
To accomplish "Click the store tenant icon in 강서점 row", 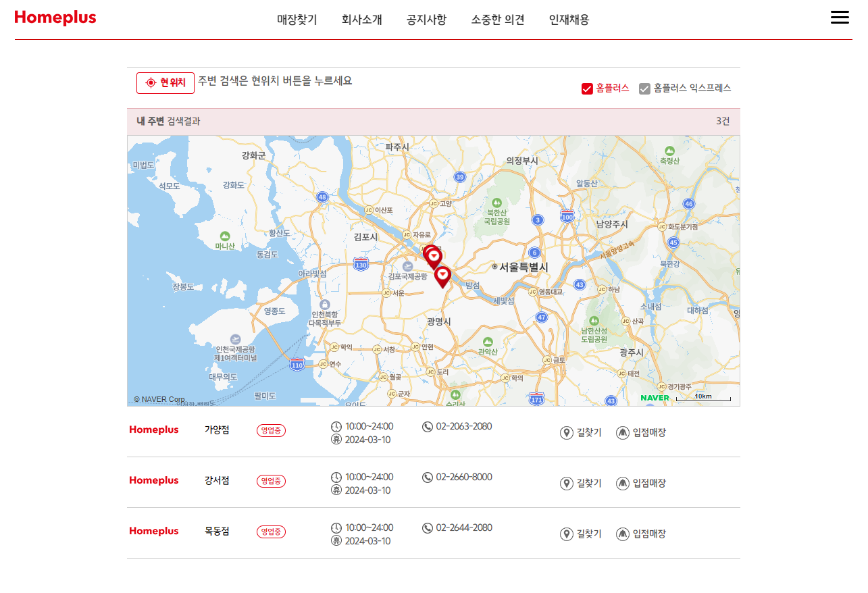I will point(623,484).
